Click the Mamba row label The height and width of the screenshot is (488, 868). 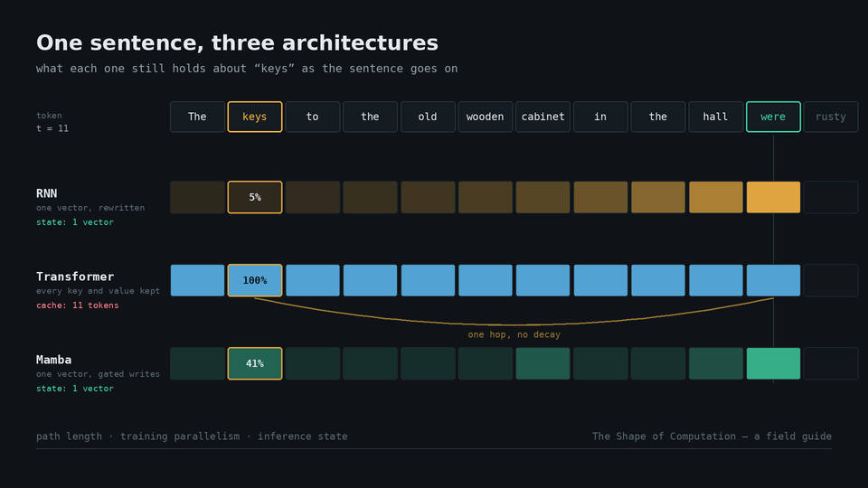click(x=53, y=360)
